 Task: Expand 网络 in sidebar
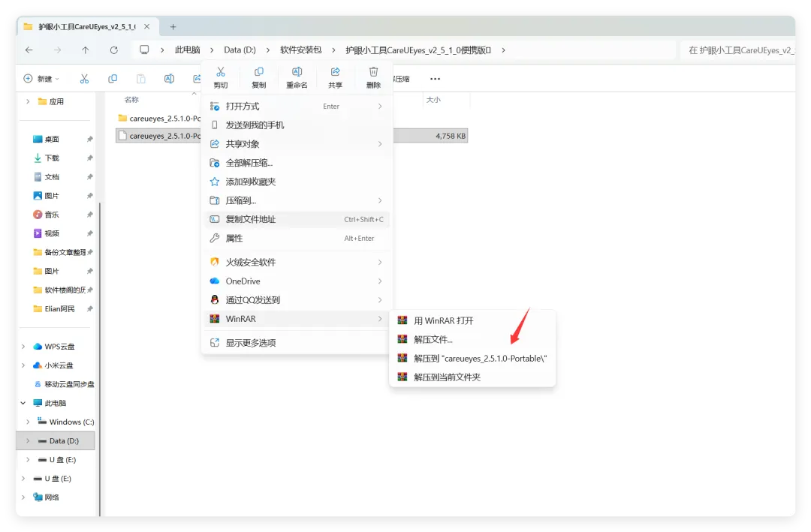coord(23,497)
